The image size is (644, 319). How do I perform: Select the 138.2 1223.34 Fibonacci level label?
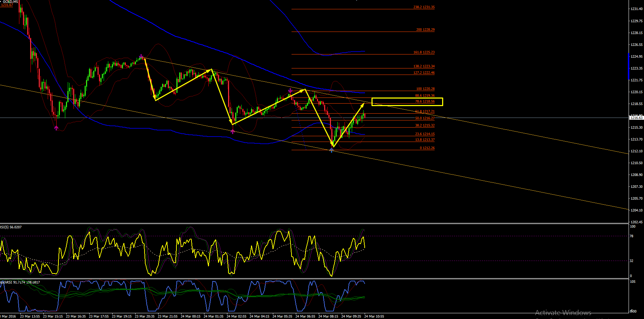point(424,66)
